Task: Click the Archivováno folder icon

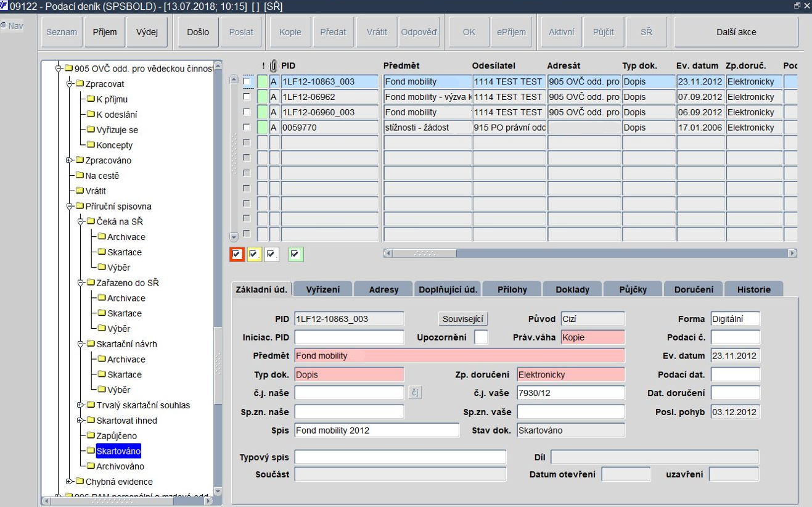Action: pyautogui.click(x=91, y=467)
